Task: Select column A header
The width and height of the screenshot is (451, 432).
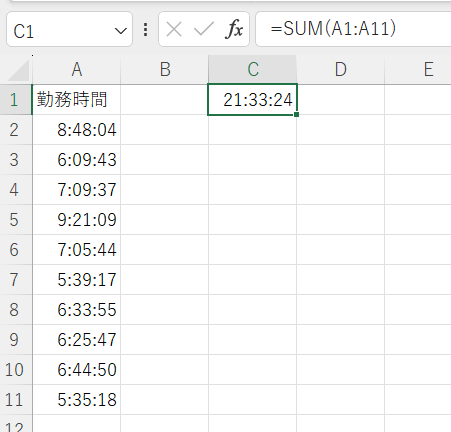Action: click(77, 70)
